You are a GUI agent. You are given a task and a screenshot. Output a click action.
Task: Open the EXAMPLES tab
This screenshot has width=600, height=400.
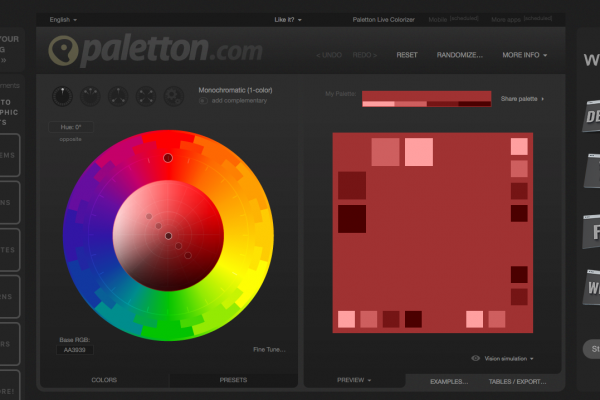pyautogui.click(x=449, y=382)
